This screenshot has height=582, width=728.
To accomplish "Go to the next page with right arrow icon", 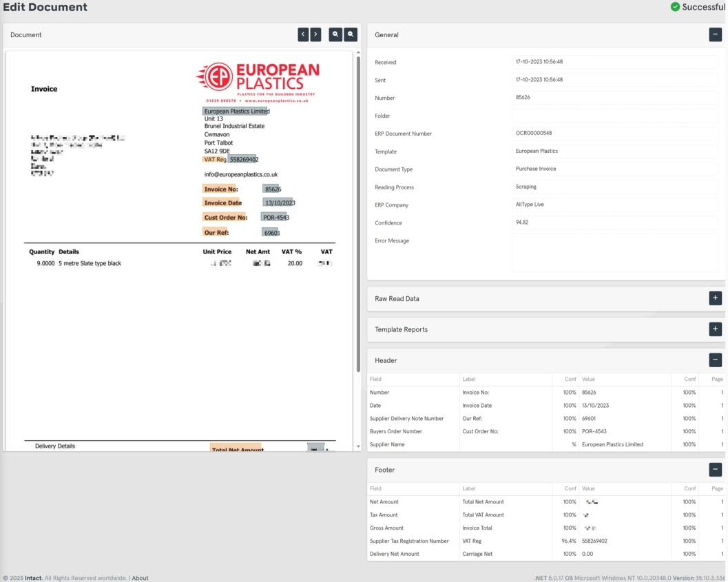I will click(x=315, y=34).
